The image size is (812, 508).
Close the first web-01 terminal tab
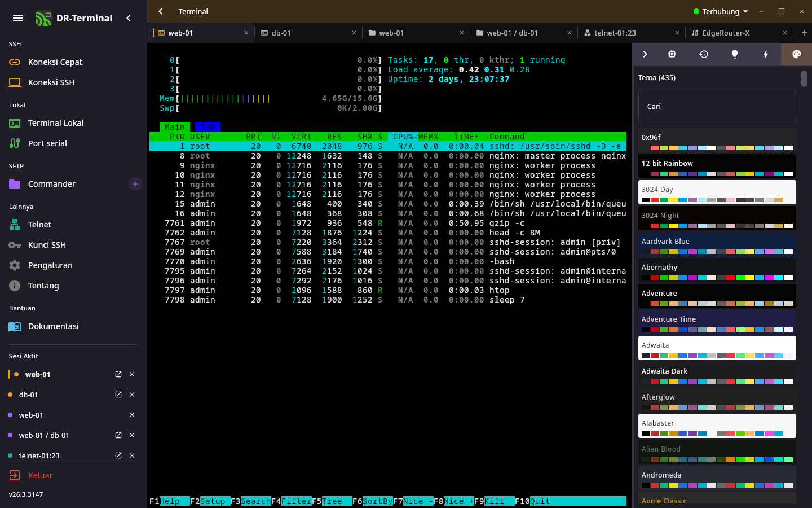pos(246,33)
